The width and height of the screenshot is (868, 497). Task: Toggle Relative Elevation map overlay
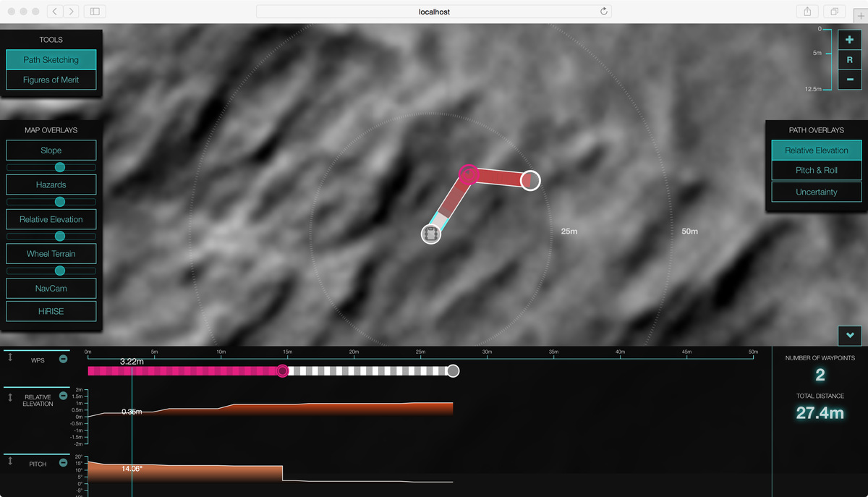(51, 219)
